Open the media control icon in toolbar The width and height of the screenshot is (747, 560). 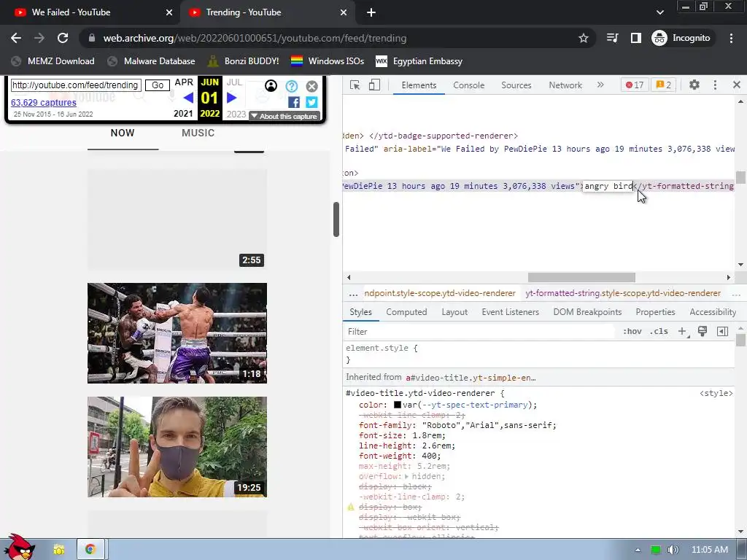(612, 38)
